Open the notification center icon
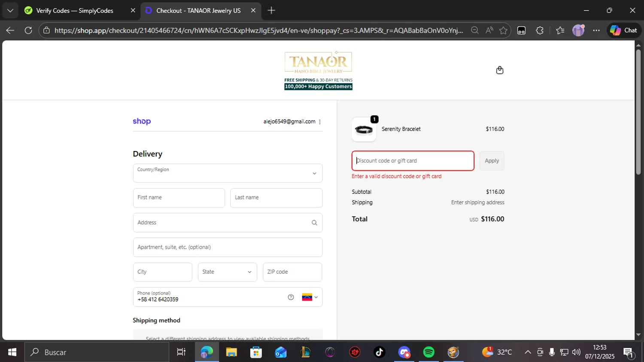This screenshot has width=644, height=362. [x=629, y=353]
